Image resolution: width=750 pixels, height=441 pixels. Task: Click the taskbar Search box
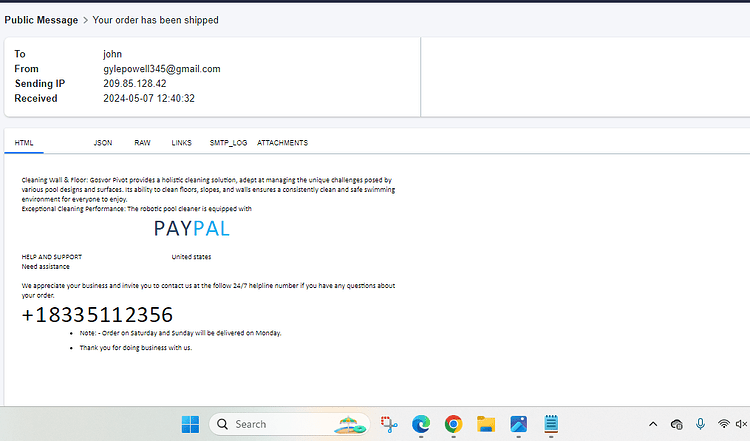pos(289,424)
